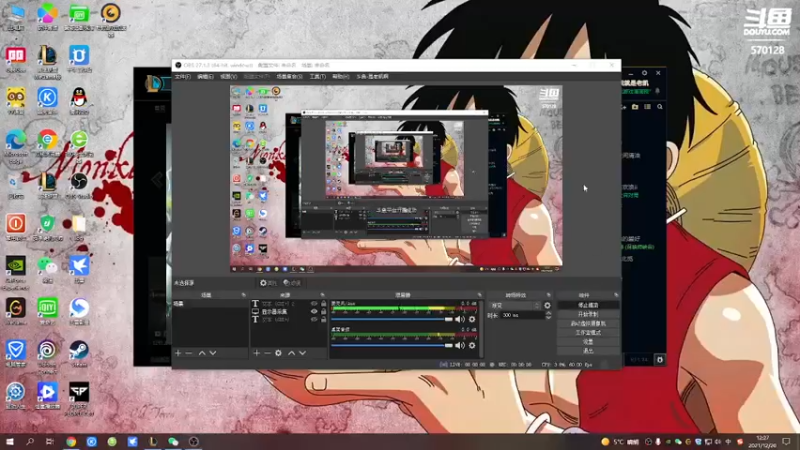Screen dimensions: 800x450
Task: Increase the transition duration with the up stepper
Action: click(548, 313)
